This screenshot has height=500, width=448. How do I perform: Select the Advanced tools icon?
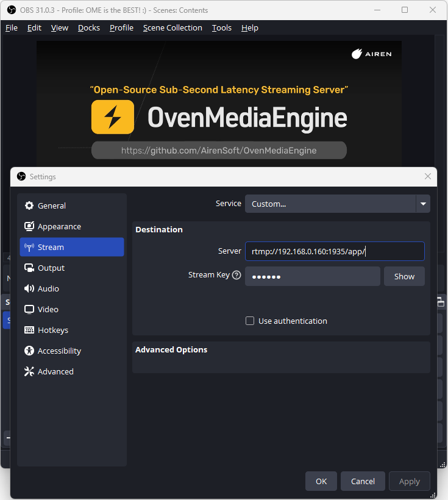pyautogui.click(x=29, y=372)
